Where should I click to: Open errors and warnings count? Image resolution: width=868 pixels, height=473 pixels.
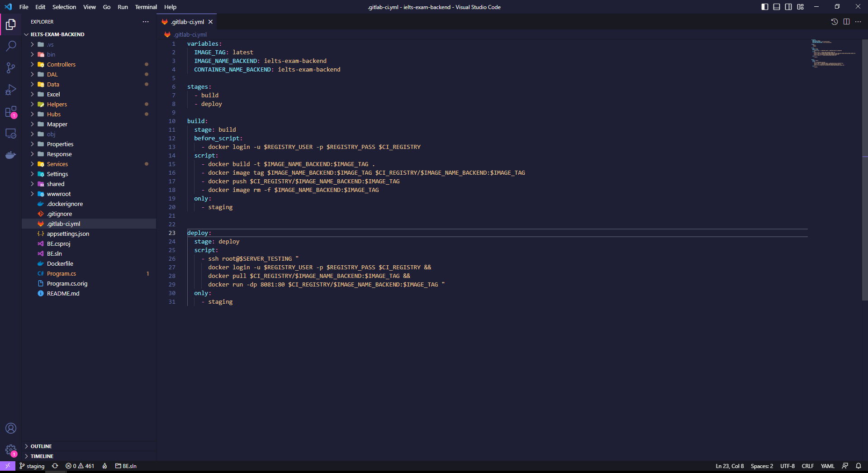coord(80,466)
